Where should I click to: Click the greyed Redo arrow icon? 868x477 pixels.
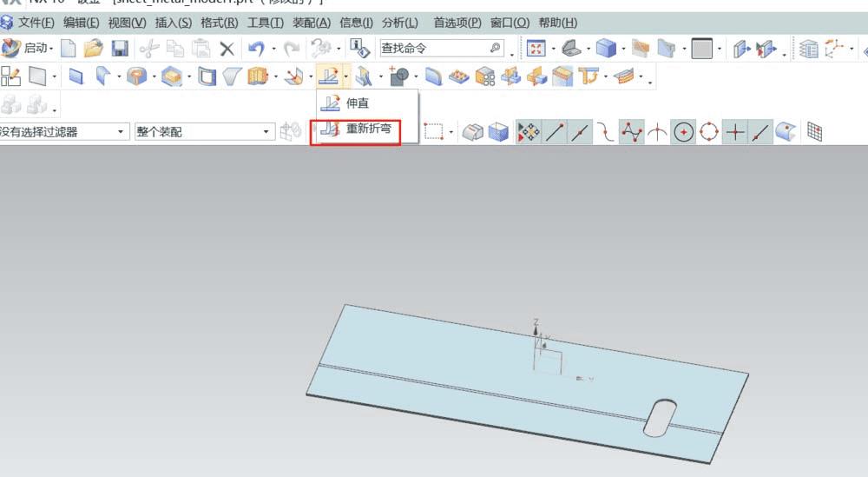(292, 49)
